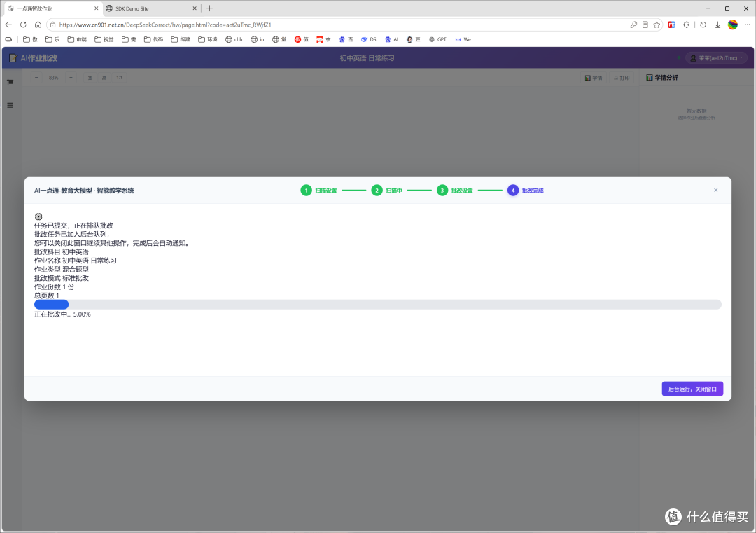
Task: Open the rainbow profile avatar
Action: coord(733,25)
